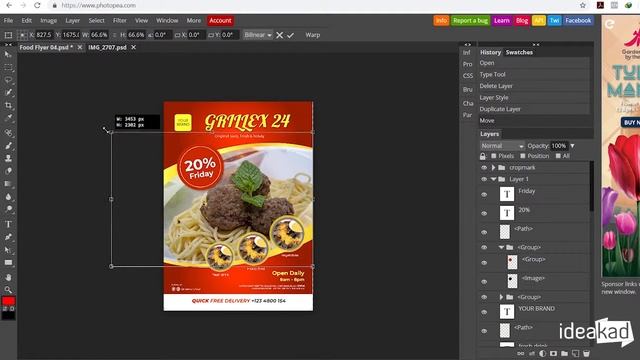Hide the cropmark folder layer

coord(484,168)
